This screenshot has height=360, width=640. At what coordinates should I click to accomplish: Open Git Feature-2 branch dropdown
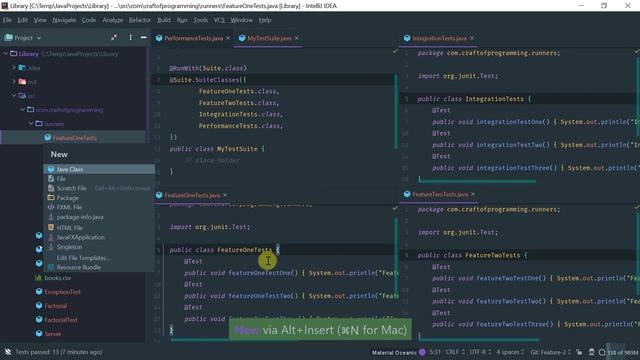click(551, 352)
